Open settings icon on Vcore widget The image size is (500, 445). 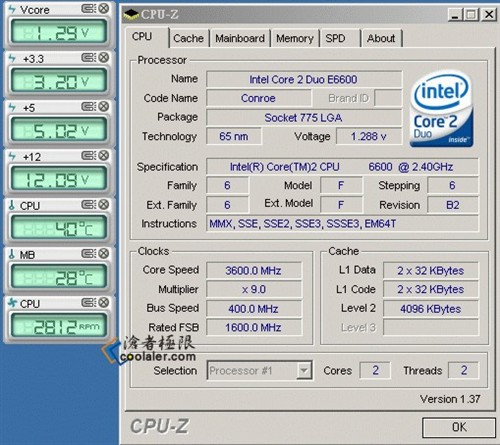point(88,8)
